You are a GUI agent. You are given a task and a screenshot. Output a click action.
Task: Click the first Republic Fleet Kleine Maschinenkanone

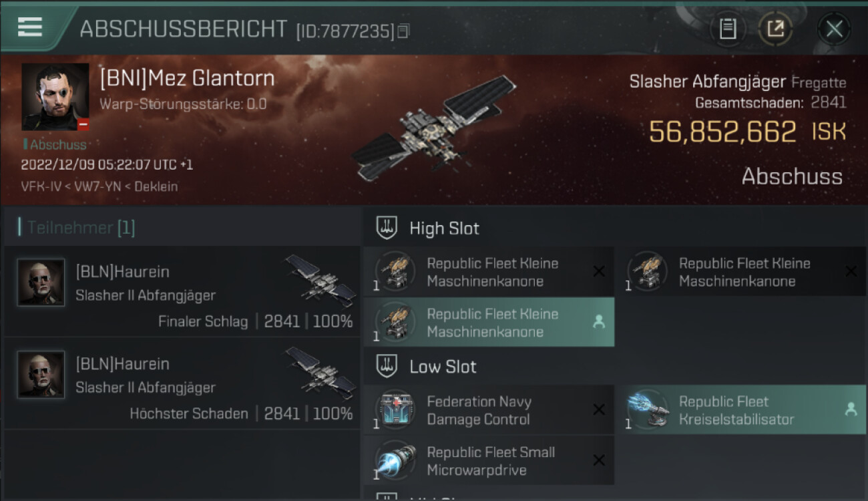click(x=489, y=272)
